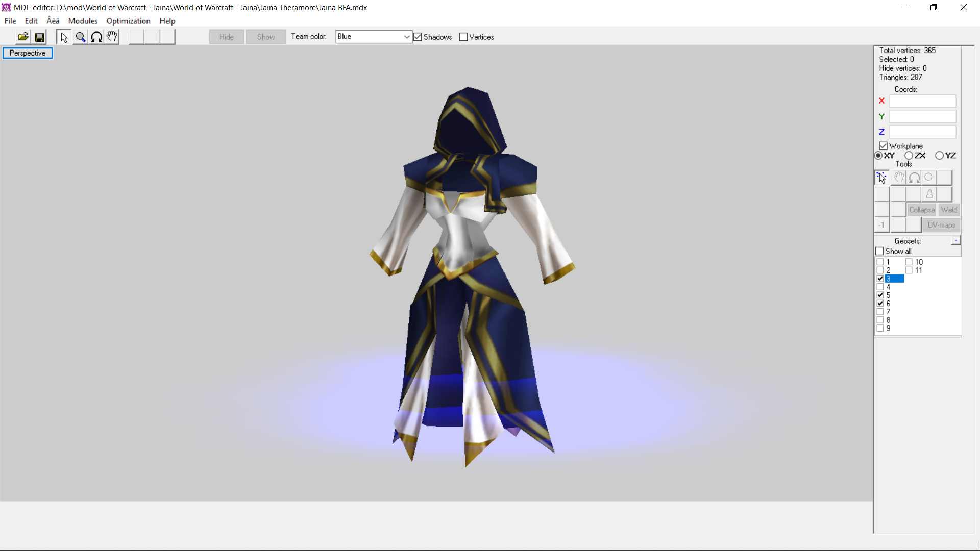Click the Hide button
The height and width of the screenshot is (551, 980).
click(227, 37)
